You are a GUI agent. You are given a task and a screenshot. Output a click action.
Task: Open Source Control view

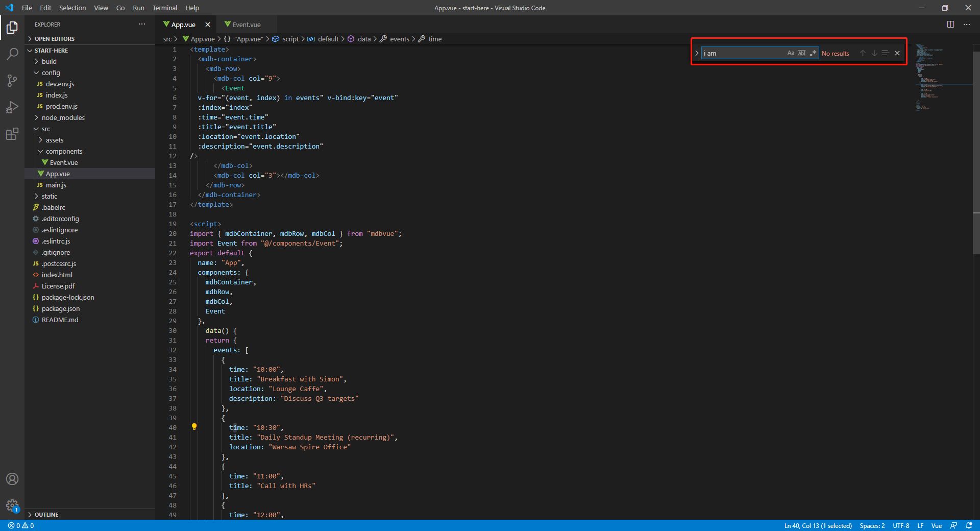tap(12, 80)
